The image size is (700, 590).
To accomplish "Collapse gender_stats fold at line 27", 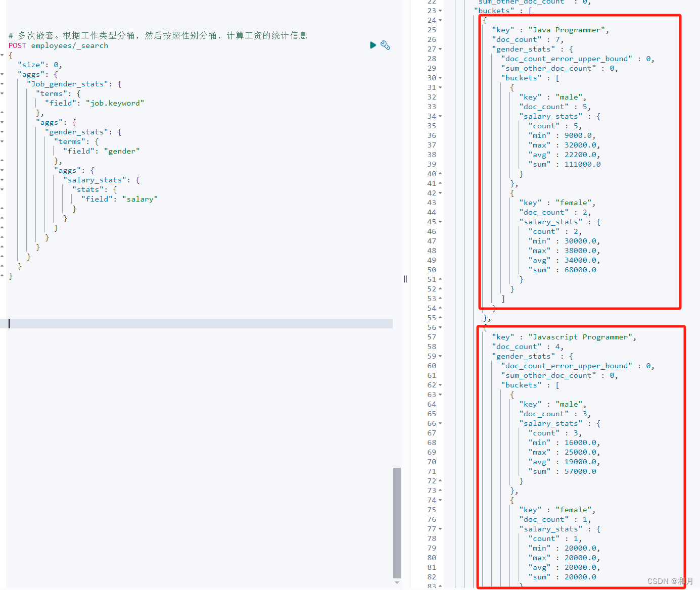I will click(x=440, y=49).
